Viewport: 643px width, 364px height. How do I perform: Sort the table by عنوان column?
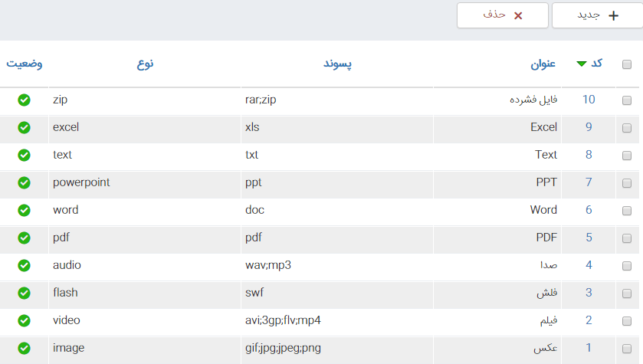543,64
